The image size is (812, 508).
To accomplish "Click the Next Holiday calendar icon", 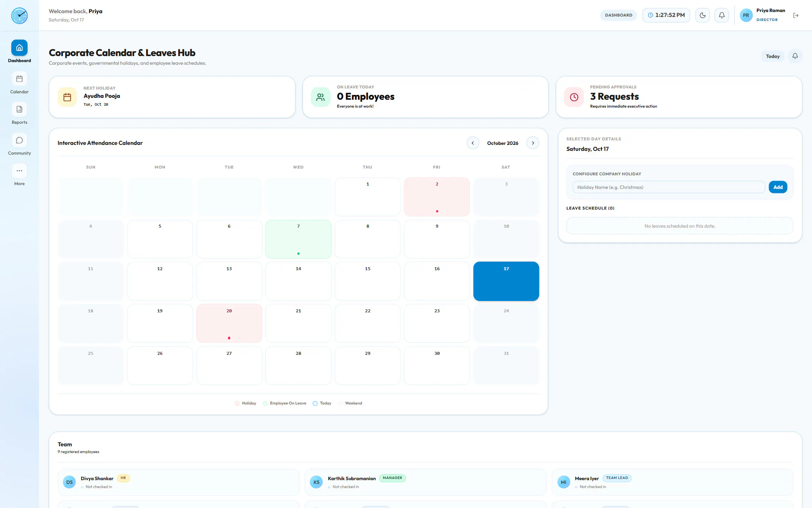I will coord(67,97).
